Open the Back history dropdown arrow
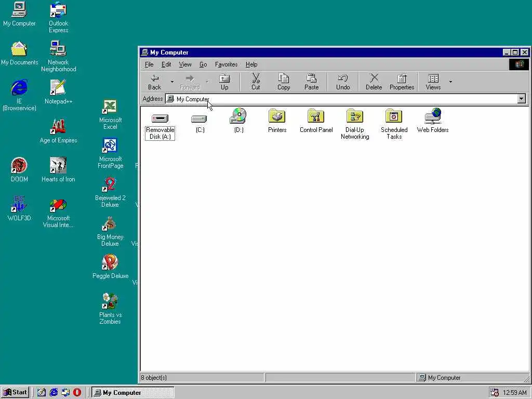 (172, 82)
